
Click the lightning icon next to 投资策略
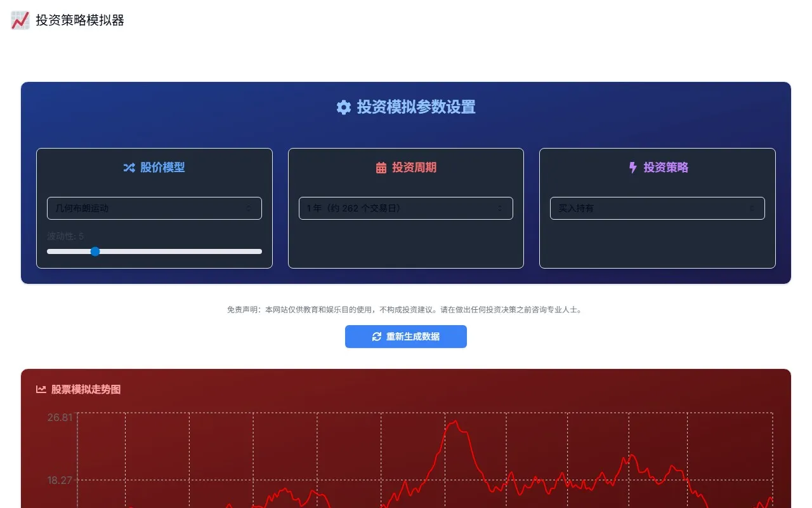pyautogui.click(x=632, y=168)
